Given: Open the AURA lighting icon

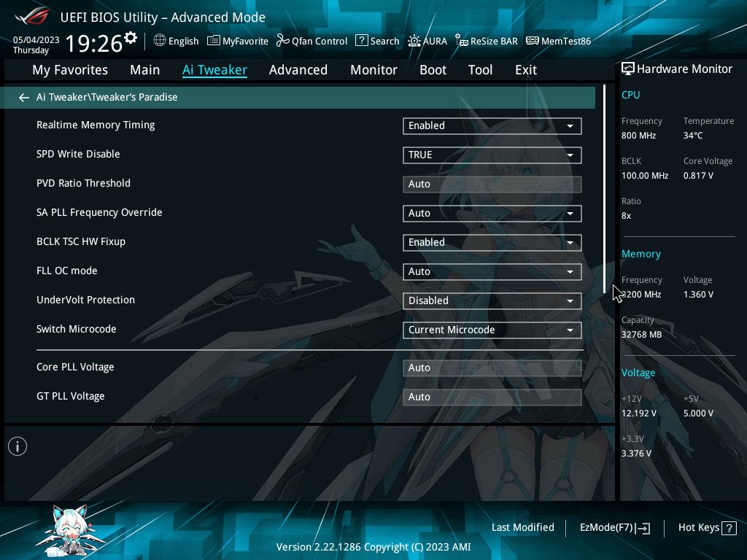Looking at the screenshot, I should point(414,41).
